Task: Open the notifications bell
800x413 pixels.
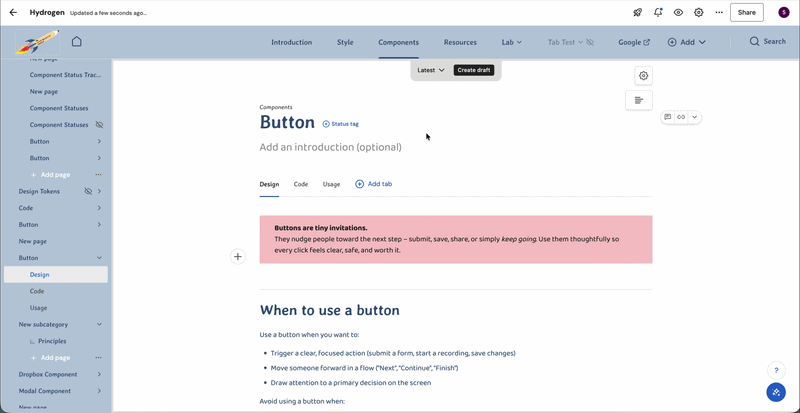Action: (x=658, y=13)
